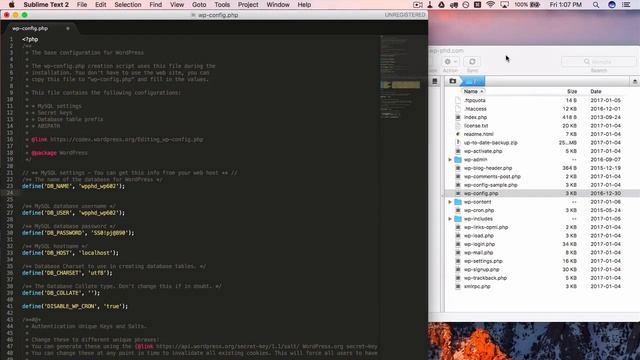
Task: Select the .ftpquota file
Action: pyautogui.click(x=475, y=100)
